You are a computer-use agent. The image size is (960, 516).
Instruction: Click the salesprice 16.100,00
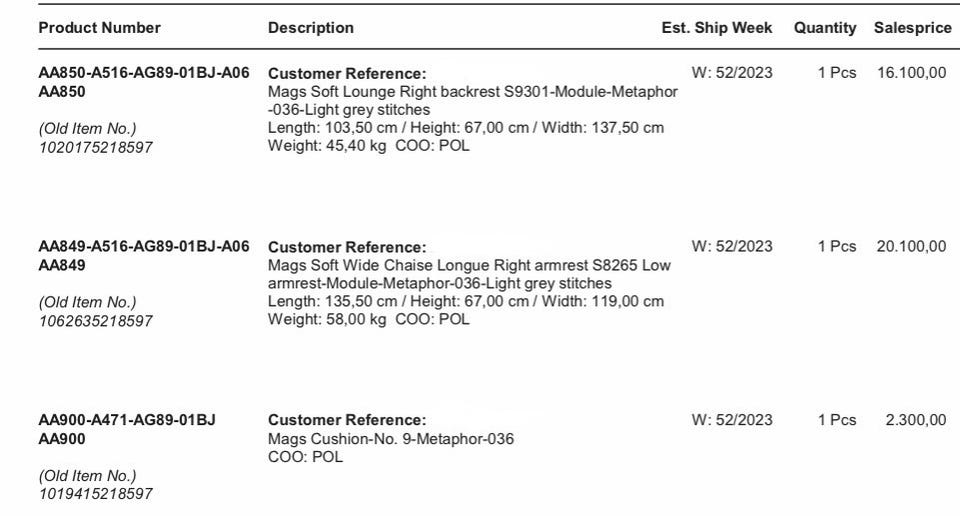pyautogui.click(x=912, y=73)
